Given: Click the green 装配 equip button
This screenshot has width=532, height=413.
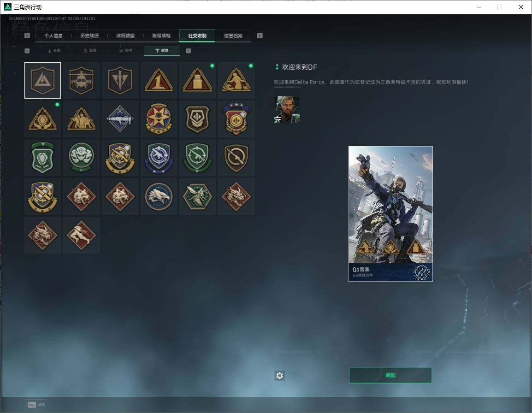Looking at the screenshot, I should coord(390,375).
